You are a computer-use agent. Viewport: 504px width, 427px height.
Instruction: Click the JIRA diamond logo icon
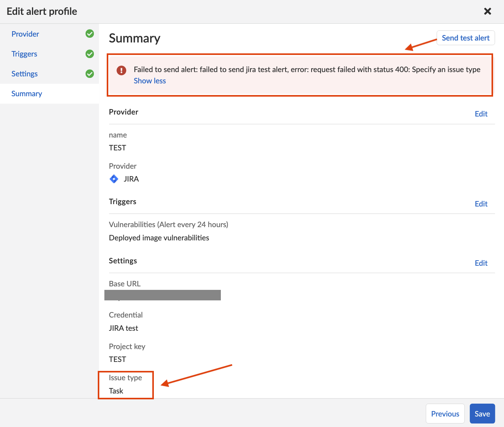click(114, 179)
